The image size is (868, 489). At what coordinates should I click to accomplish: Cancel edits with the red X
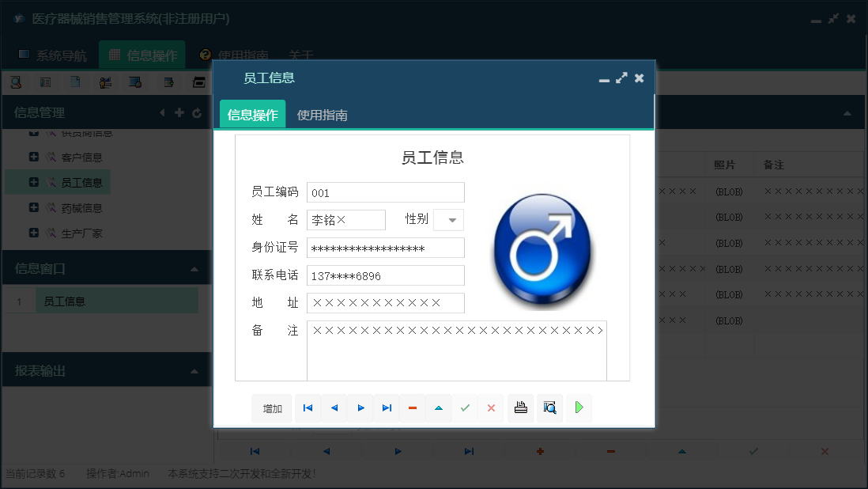pyautogui.click(x=491, y=407)
